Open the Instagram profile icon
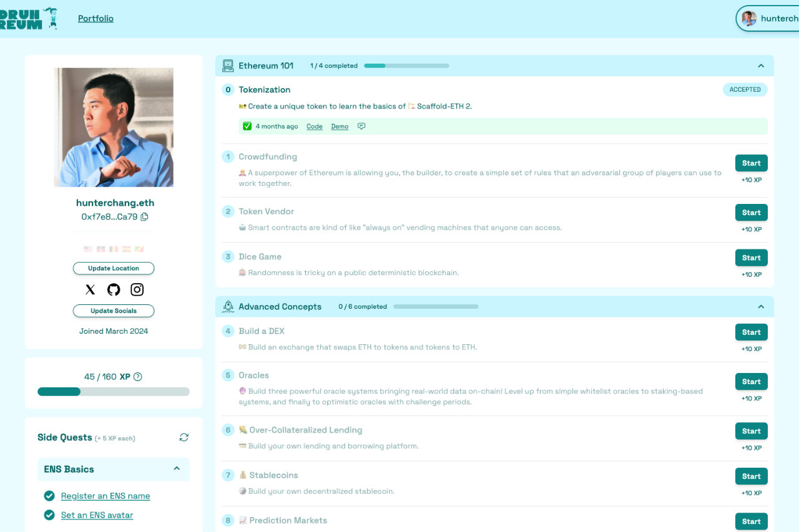 (x=137, y=289)
